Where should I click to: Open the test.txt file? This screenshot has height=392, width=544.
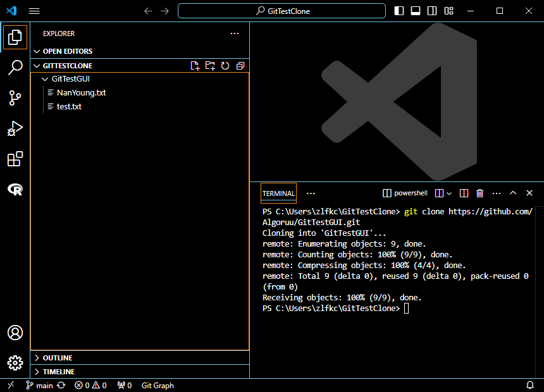pyautogui.click(x=140, y=106)
